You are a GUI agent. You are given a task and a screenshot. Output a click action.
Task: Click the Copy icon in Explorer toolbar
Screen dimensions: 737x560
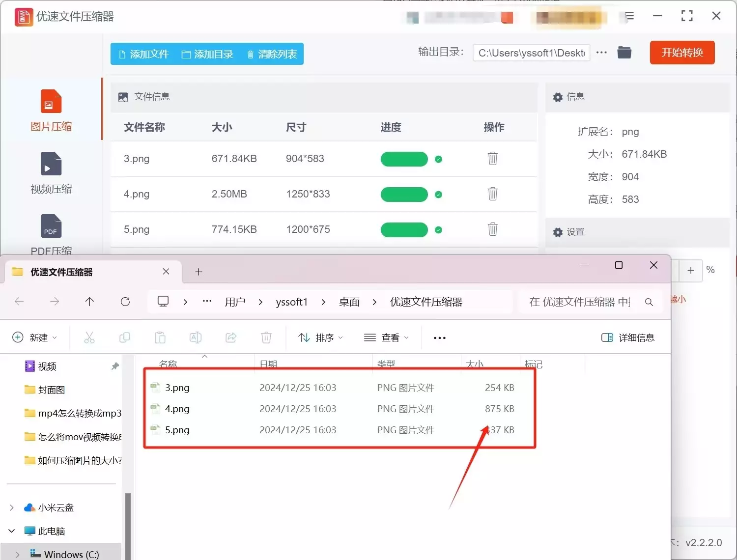click(x=125, y=337)
